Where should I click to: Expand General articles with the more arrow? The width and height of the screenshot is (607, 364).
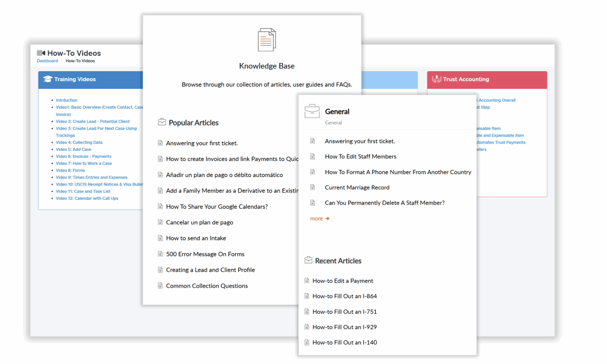tap(320, 219)
